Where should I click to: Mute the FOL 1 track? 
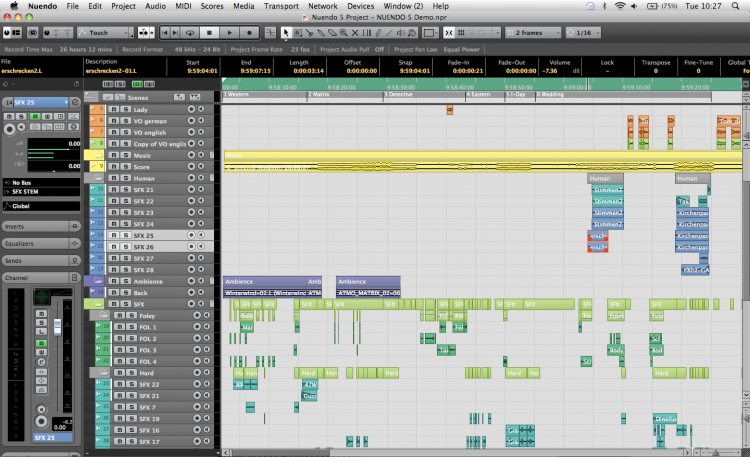coord(120,327)
